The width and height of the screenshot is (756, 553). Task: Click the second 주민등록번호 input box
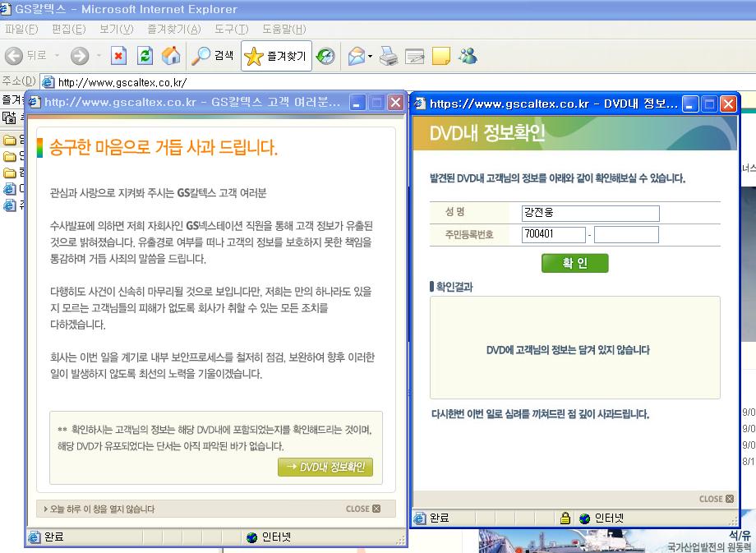(x=626, y=235)
